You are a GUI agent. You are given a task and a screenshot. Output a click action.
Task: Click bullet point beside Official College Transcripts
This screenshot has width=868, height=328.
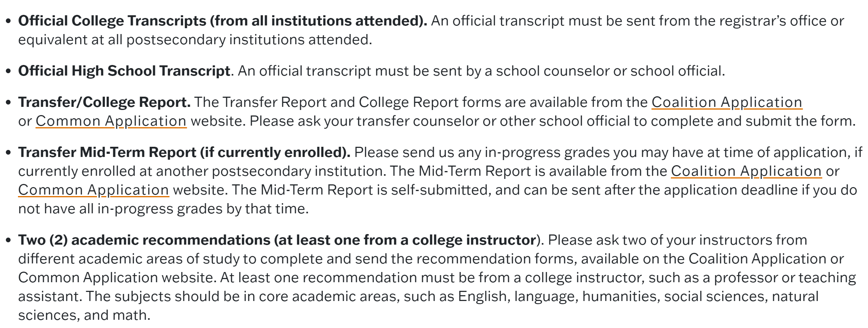tap(9, 22)
